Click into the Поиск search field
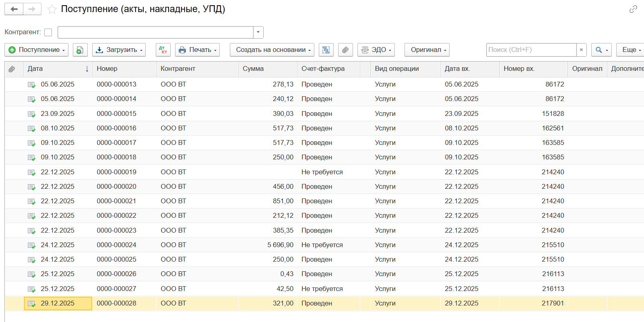Screen dimensions: 644x322 click(531, 50)
